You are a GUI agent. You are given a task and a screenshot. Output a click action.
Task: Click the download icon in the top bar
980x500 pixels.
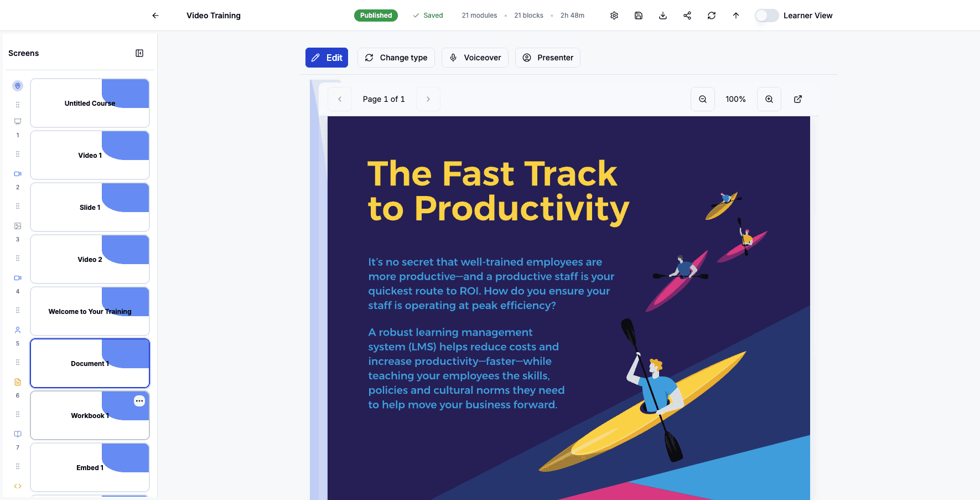[663, 16]
